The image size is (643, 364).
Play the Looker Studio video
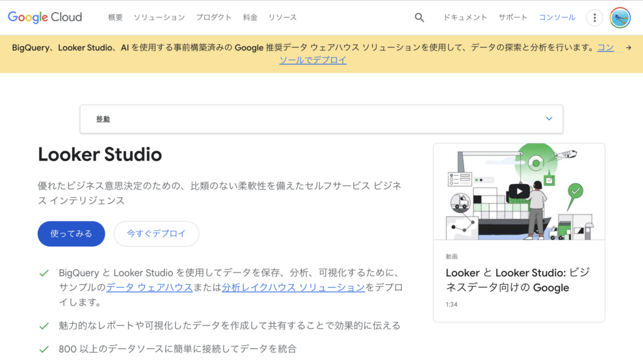(x=519, y=191)
